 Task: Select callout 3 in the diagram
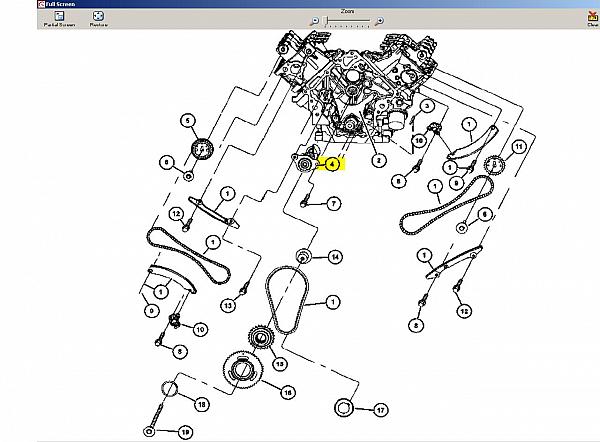coord(427,106)
